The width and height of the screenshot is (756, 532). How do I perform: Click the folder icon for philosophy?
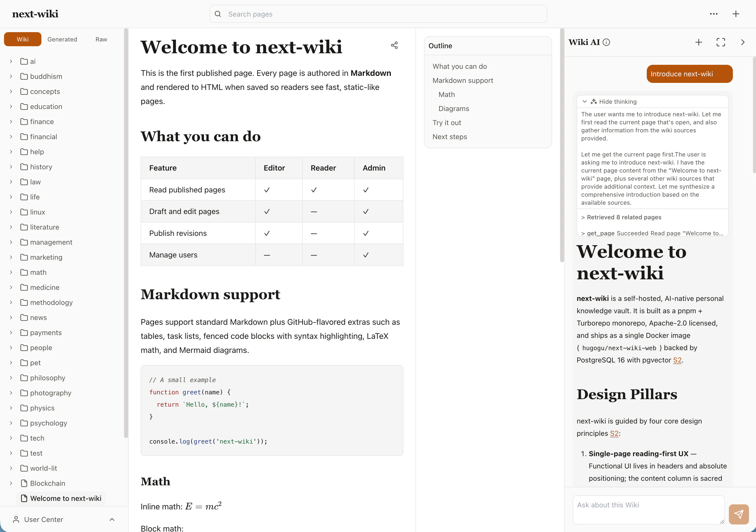pos(24,378)
